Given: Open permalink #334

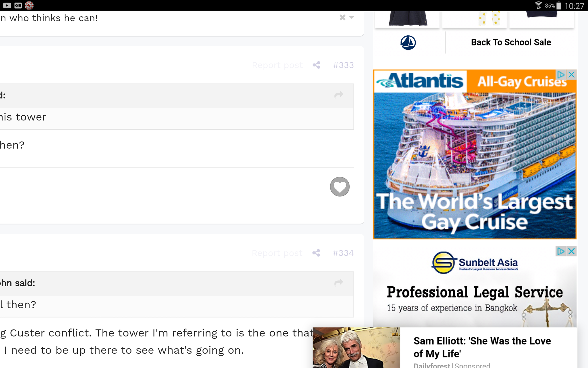Looking at the screenshot, I should 343,253.
